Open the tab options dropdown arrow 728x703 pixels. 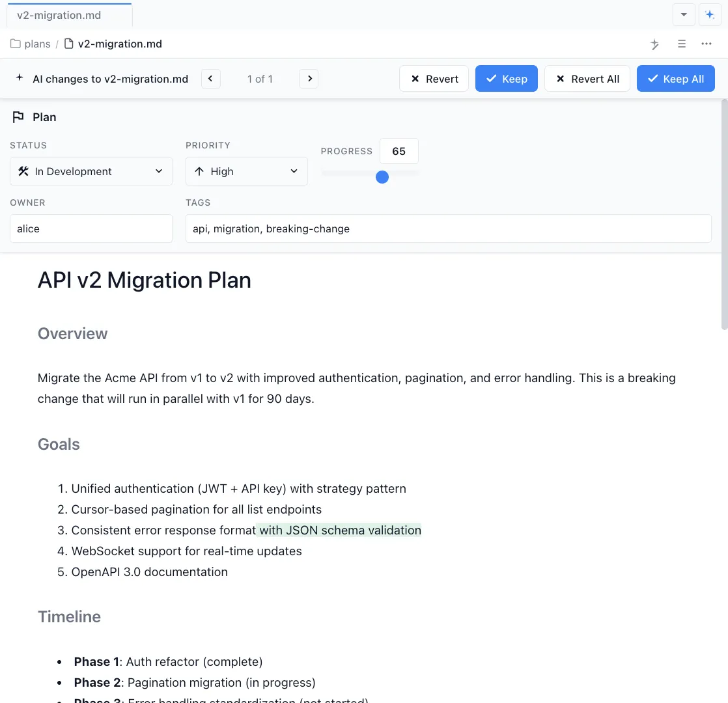click(683, 14)
